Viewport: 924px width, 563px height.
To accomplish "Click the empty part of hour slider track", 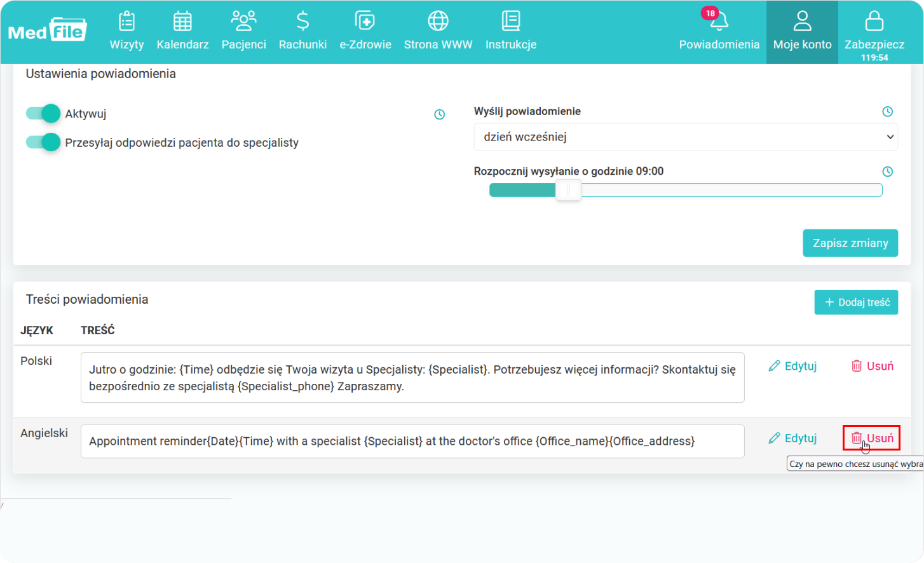I will point(731,190).
